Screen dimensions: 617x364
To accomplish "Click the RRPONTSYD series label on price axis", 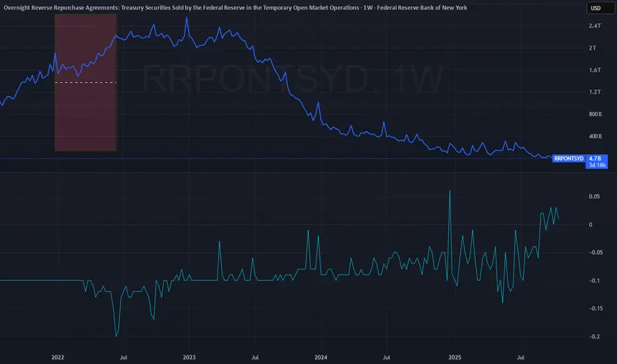I will (568, 159).
